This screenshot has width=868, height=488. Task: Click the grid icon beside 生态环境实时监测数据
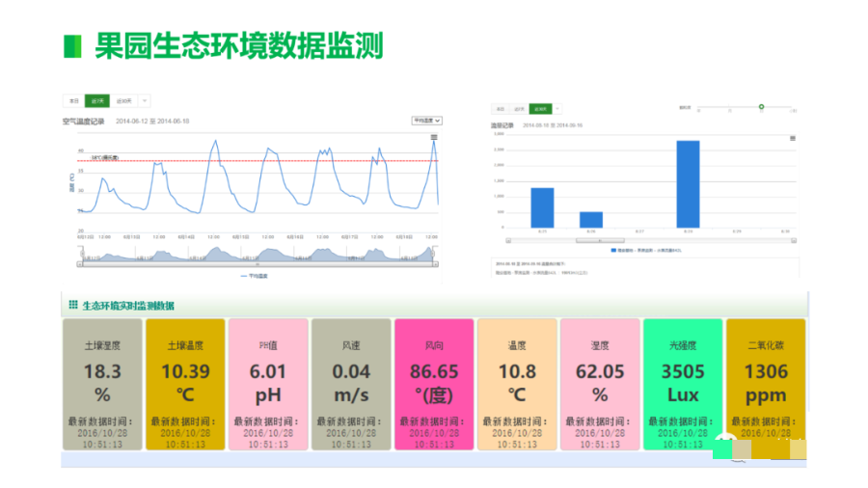pos(72,305)
